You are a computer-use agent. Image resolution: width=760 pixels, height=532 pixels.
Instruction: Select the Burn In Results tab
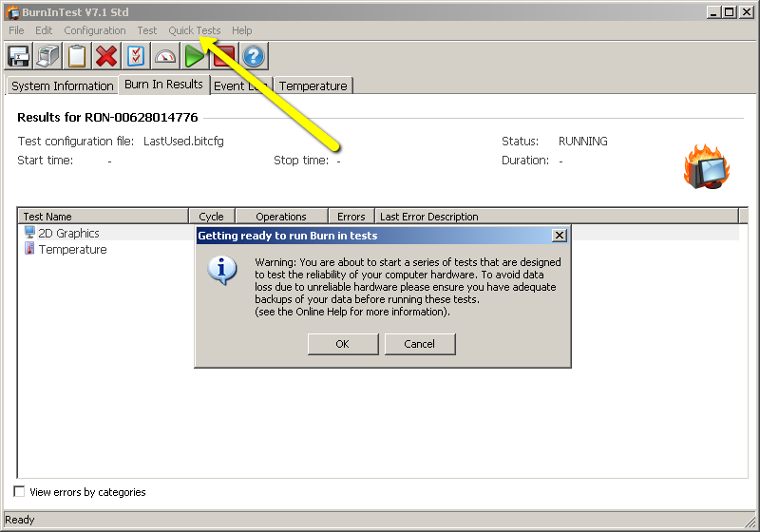(x=163, y=85)
